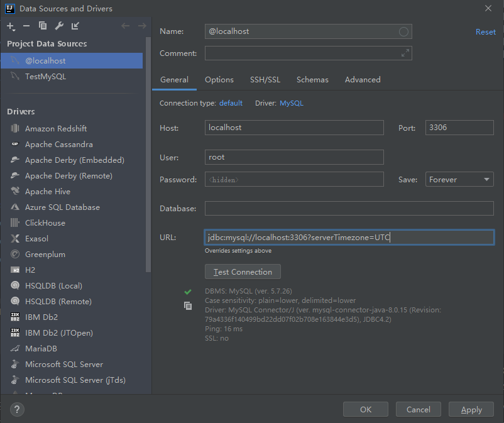Switch to the SSH/SSL tab
The width and height of the screenshot is (504, 423).
point(265,80)
